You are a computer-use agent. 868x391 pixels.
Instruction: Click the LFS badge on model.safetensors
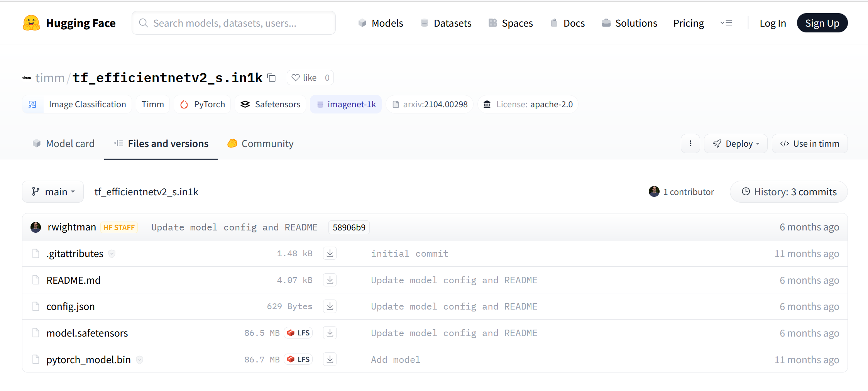298,333
